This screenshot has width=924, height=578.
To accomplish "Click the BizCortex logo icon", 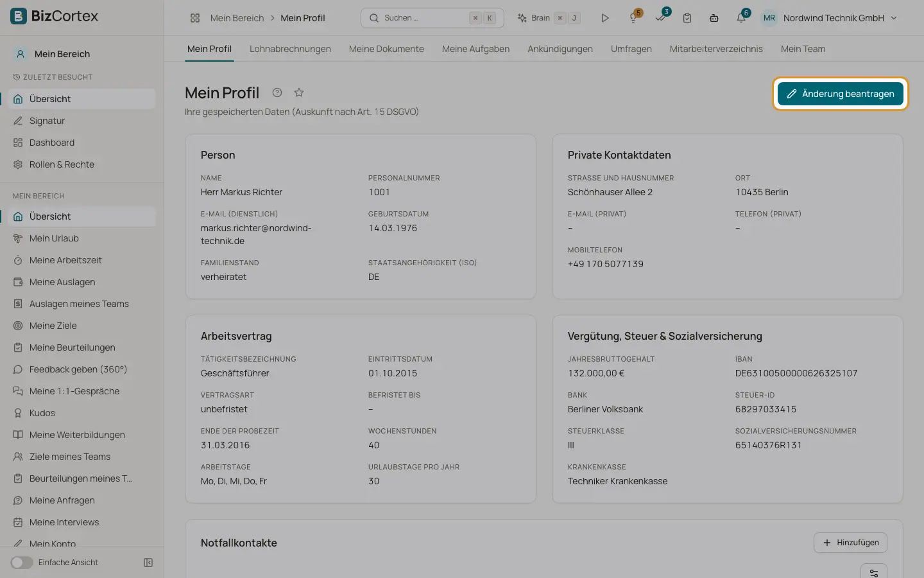I will [x=19, y=16].
